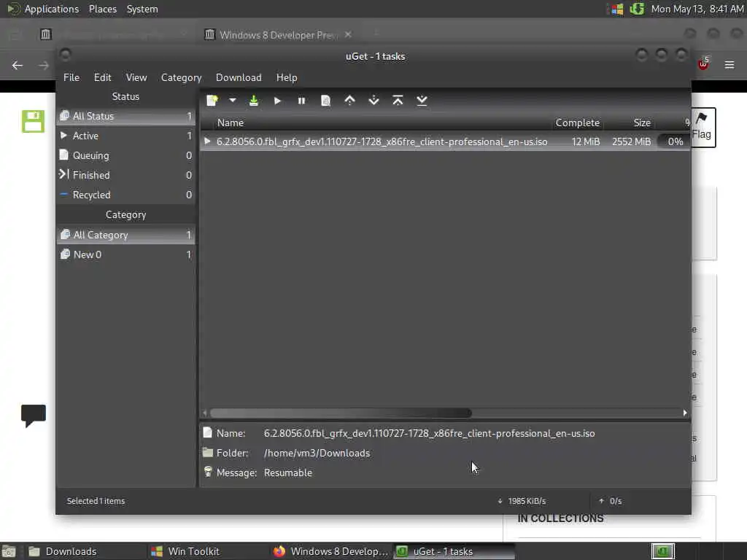Click the green floppy disk icon on page
This screenshot has height=560, width=747.
33,122
